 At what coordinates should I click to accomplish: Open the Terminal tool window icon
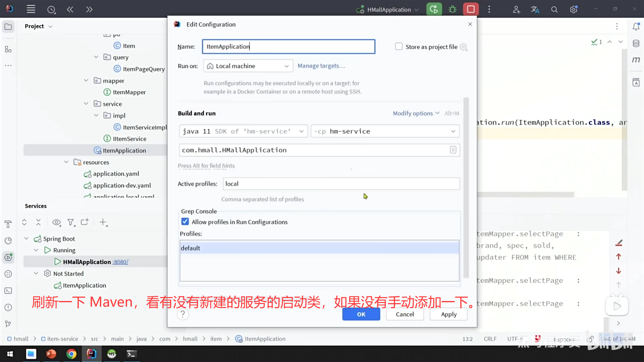point(8,291)
